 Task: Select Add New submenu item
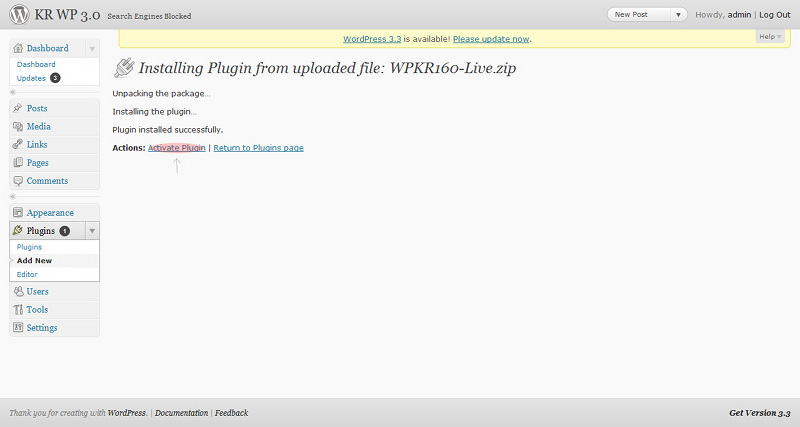pyautogui.click(x=34, y=261)
